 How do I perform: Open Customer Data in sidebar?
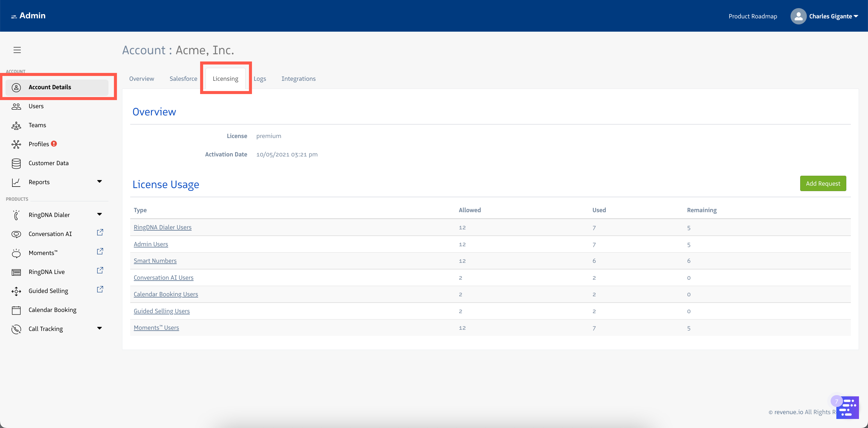point(49,163)
